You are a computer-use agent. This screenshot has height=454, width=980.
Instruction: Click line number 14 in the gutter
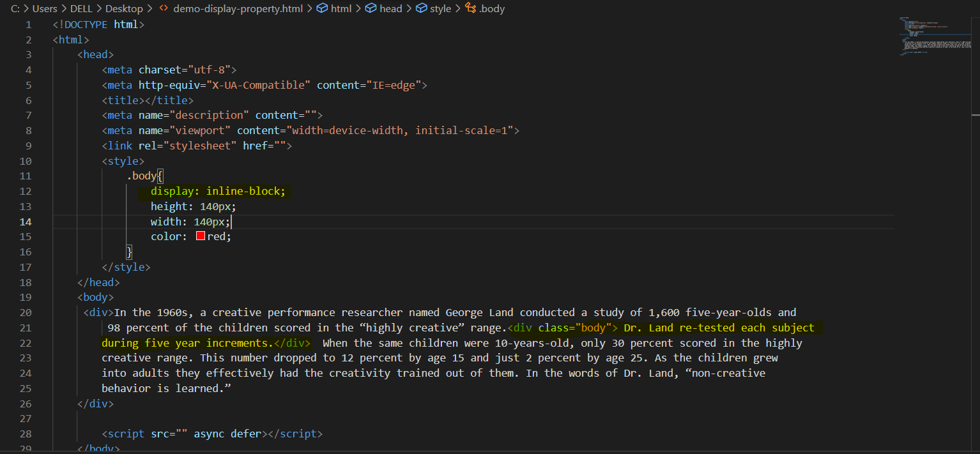[25, 222]
